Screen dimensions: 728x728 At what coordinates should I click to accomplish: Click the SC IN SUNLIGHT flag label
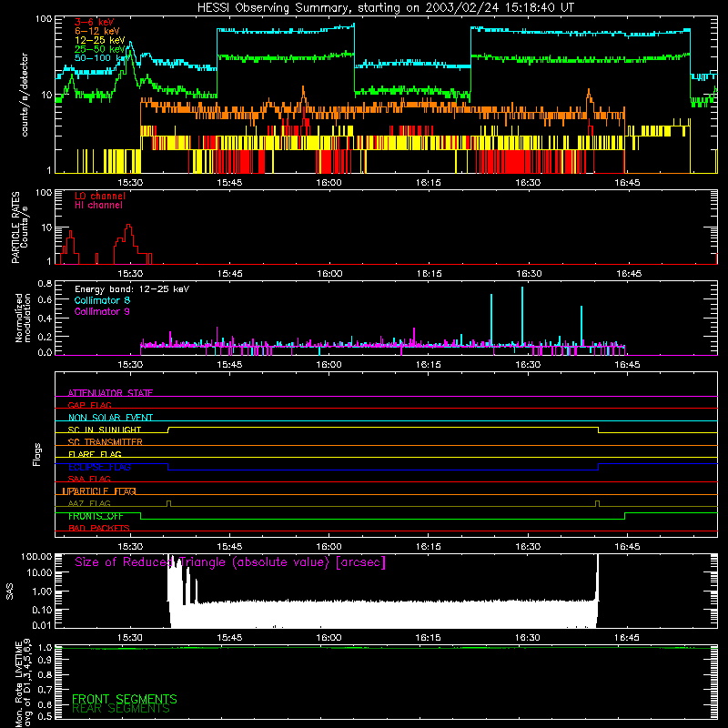105,430
